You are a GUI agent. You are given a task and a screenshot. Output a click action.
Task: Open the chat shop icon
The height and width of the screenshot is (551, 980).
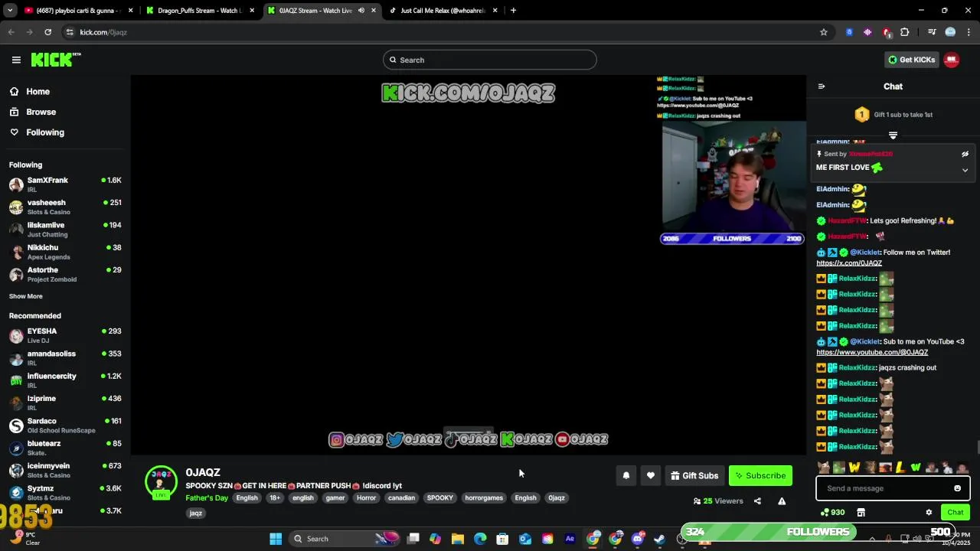coord(861,513)
